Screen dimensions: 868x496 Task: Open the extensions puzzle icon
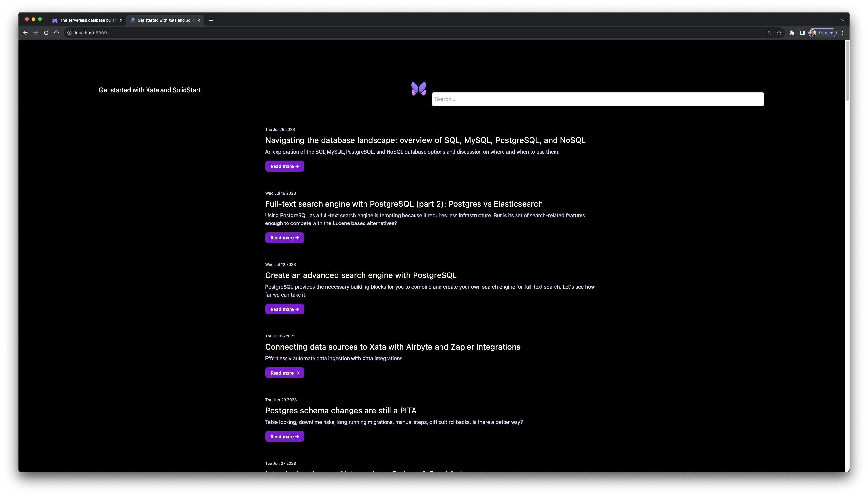point(792,33)
